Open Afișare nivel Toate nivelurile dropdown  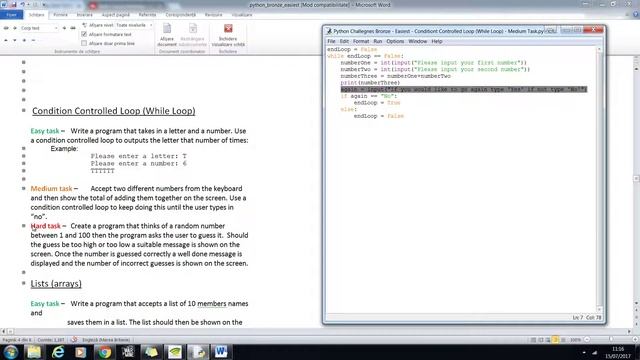pyautogui.click(x=151, y=25)
